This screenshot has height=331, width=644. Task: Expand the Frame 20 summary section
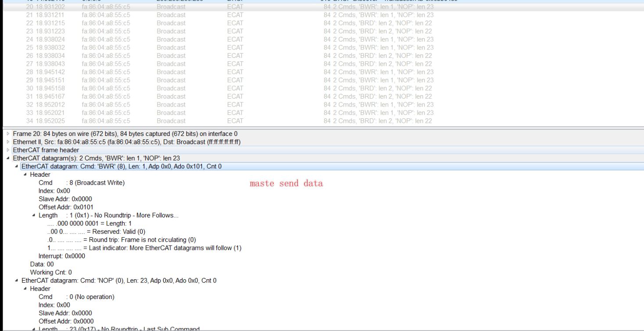[8, 133]
